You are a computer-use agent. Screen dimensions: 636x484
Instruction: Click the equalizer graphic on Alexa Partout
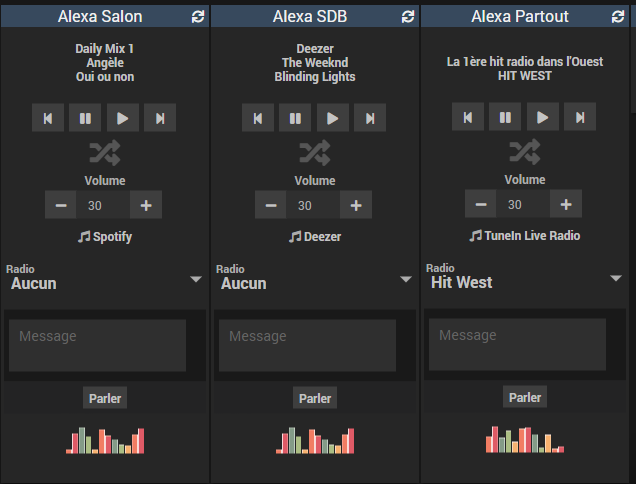pyautogui.click(x=524, y=439)
